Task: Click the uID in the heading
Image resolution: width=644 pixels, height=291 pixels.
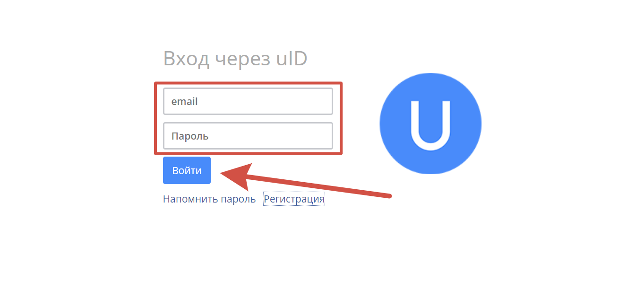Action: click(x=292, y=59)
